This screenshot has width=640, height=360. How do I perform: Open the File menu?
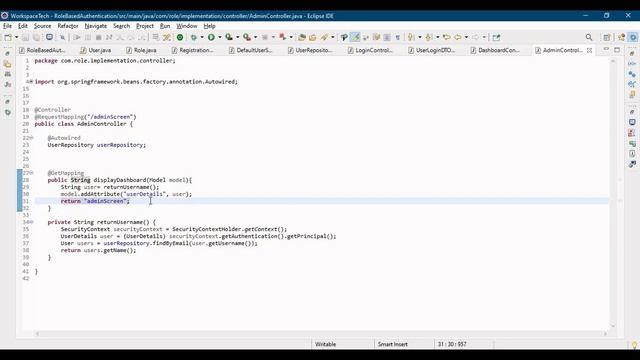pyautogui.click(x=7, y=26)
